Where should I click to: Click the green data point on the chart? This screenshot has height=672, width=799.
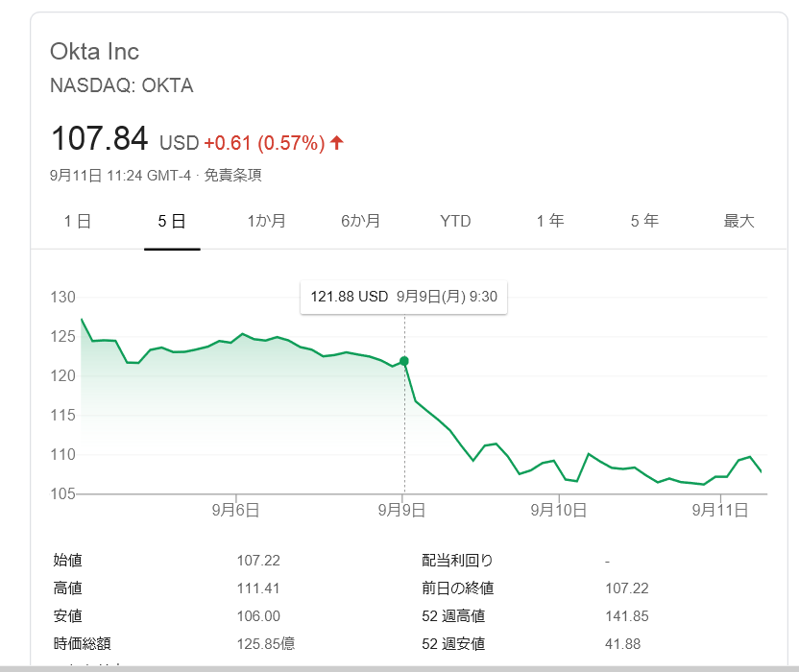[x=404, y=361]
